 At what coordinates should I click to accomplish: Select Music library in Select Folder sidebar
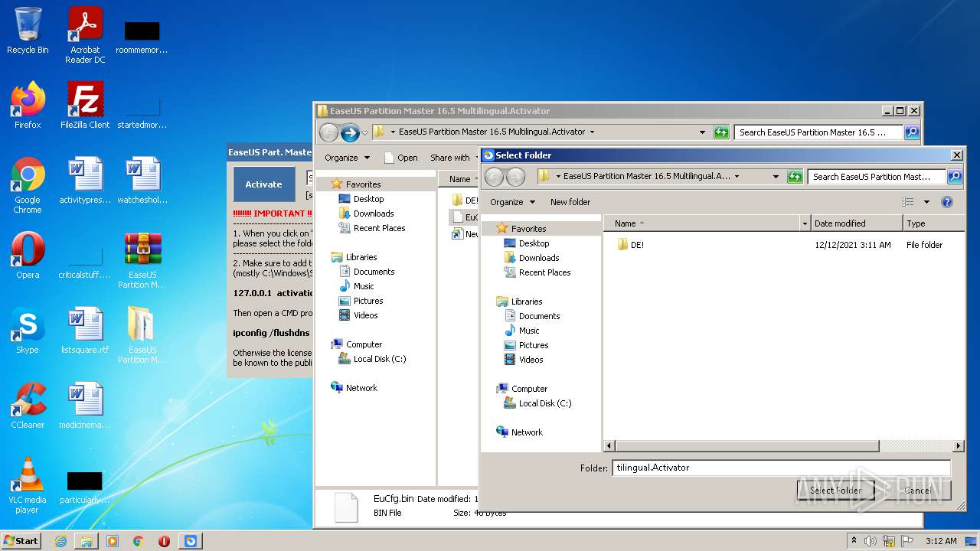point(529,331)
